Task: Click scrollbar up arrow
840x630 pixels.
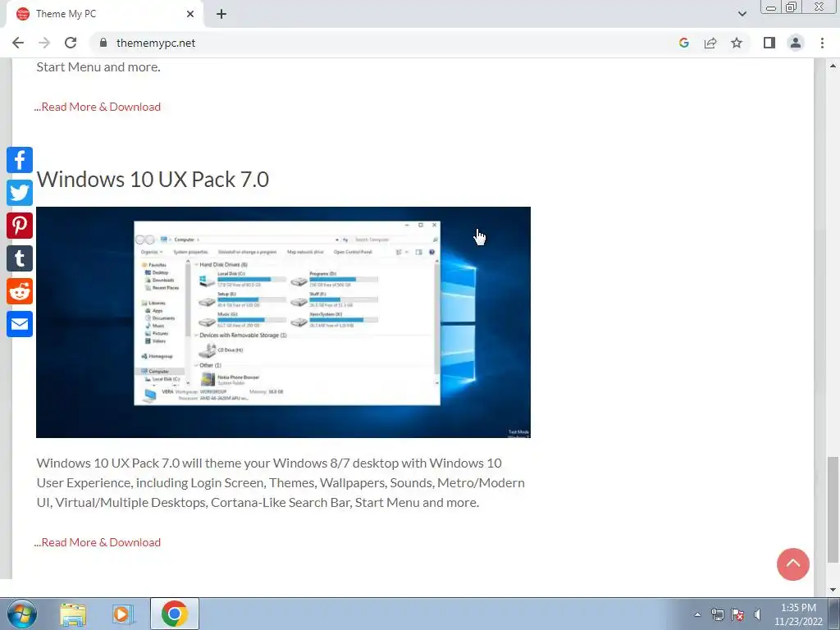Action: (x=833, y=66)
